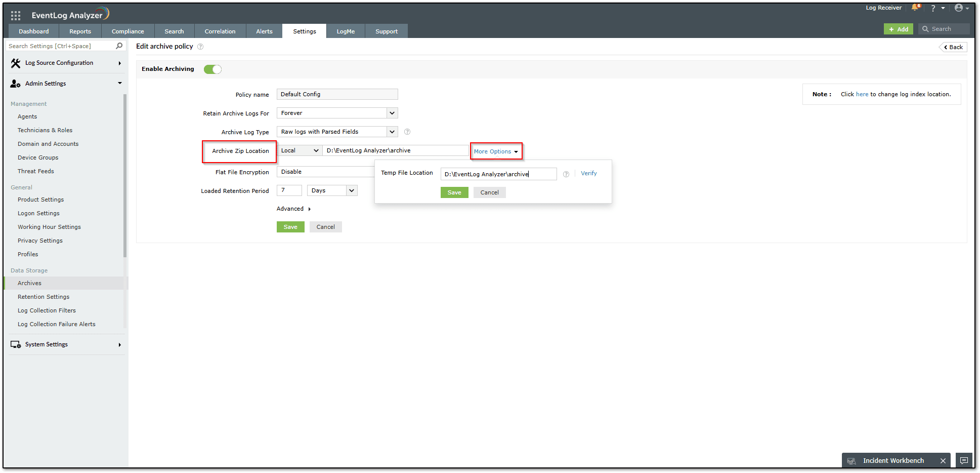This screenshot has width=980, height=473.
Task: Open the Correlation tab
Action: pos(220,31)
